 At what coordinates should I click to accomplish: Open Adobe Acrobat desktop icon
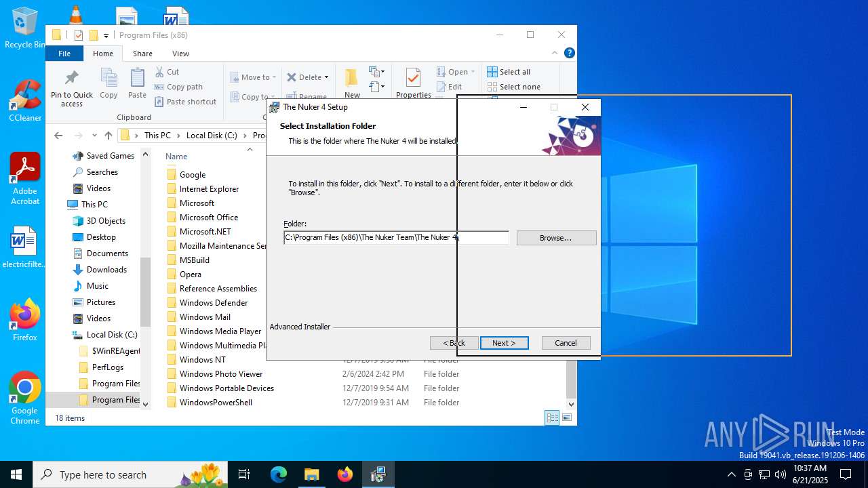[x=25, y=178]
